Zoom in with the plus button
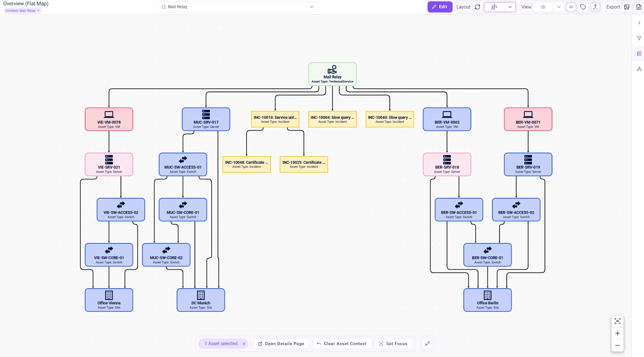The width and height of the screenshot is (644, 357). point(617,333)
